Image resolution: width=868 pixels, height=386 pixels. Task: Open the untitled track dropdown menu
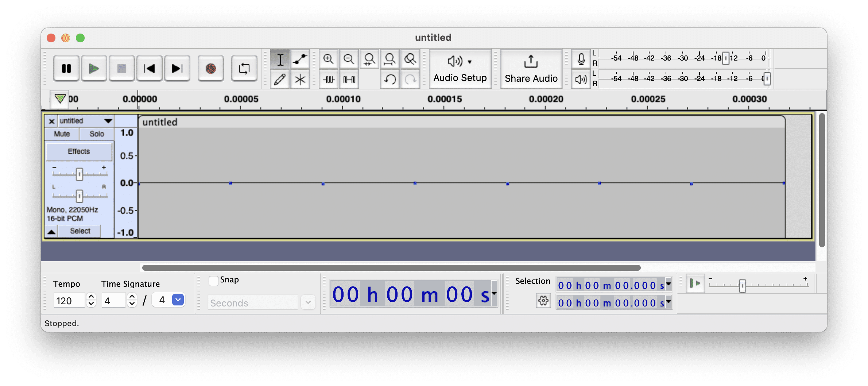tap(108, 121)
